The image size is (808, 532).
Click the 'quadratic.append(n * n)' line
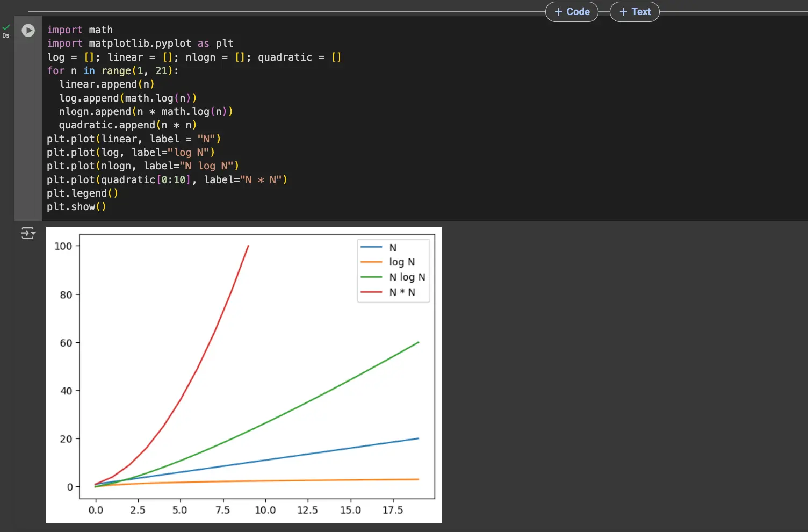coord(128,125)
